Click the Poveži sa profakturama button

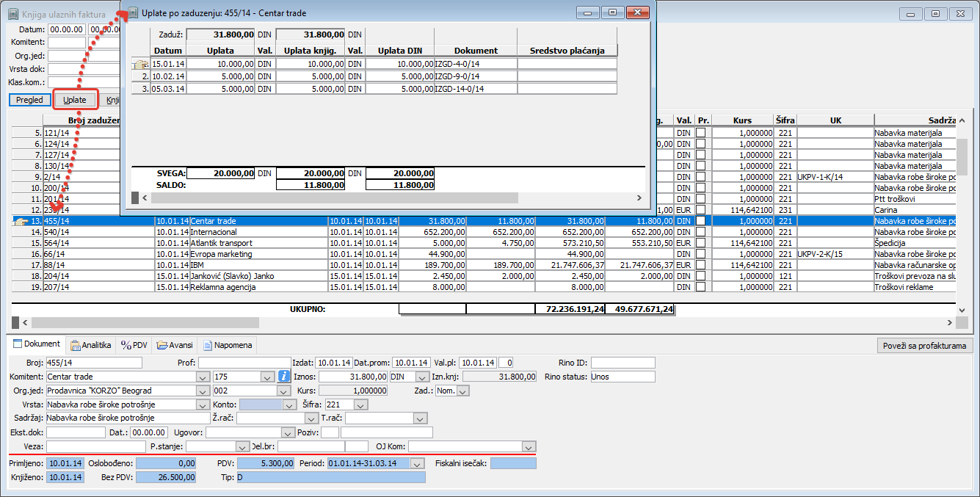tap(925, 346)
